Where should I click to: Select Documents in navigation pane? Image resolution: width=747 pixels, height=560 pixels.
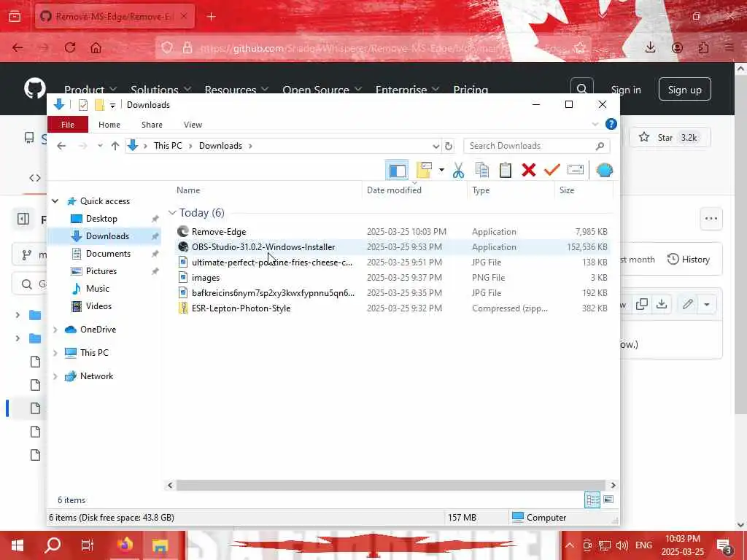point(108,253)
